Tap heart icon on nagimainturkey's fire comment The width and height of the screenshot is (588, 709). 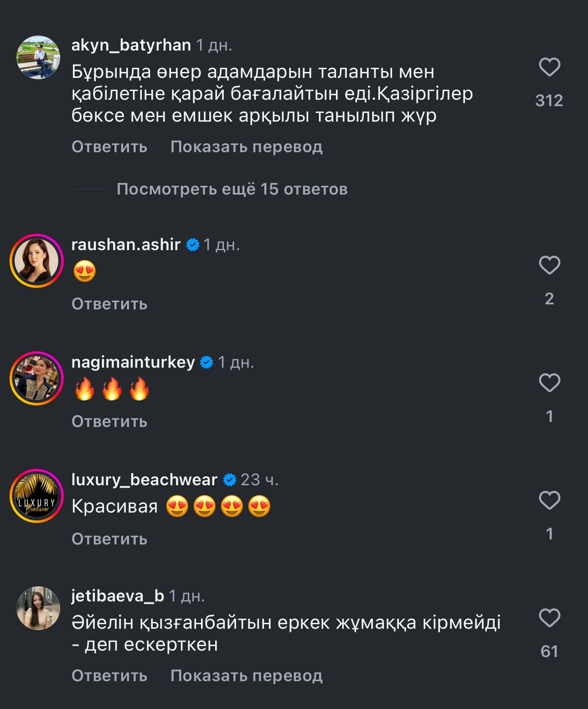549,383
